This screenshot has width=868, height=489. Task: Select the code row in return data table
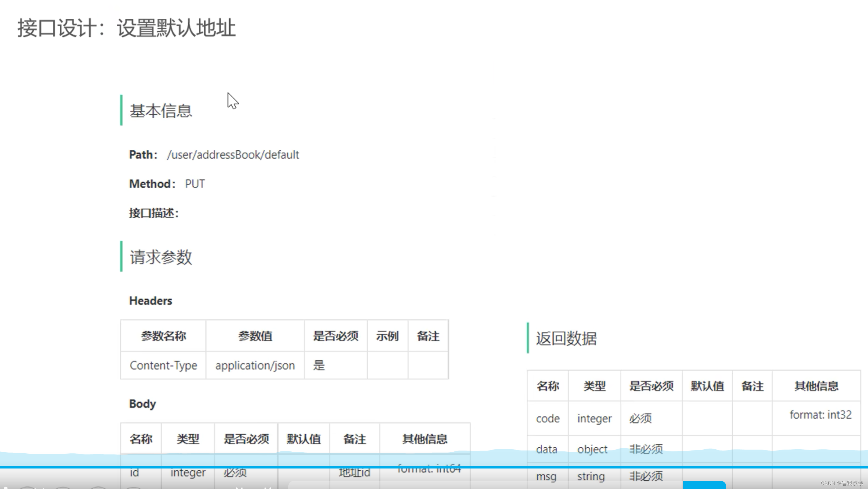(x=547, y=418)
